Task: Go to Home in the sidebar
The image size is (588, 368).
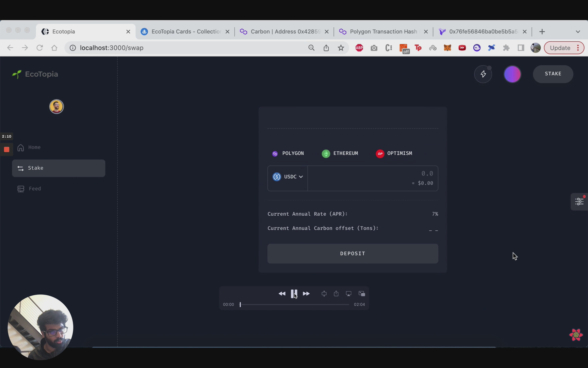Action: tap(34, 147)
